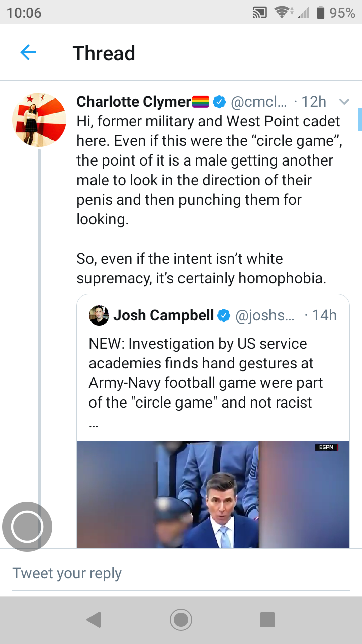The image size is (362, 644).
Task: Focus the Tweet your reply field
Action: pos(181,573)
